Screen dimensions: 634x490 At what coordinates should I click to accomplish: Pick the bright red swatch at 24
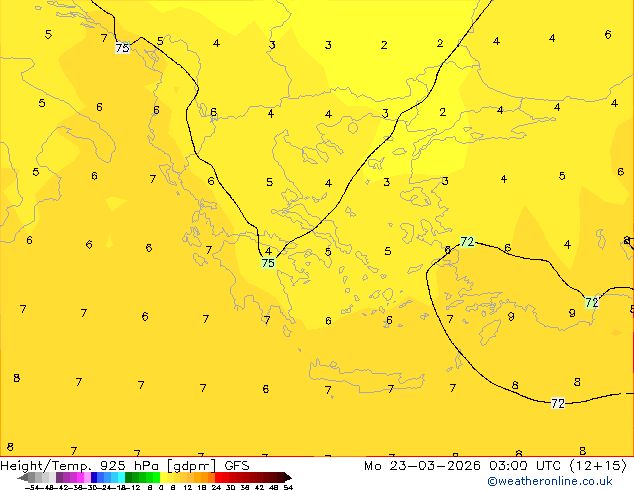[x=218, y=477]
